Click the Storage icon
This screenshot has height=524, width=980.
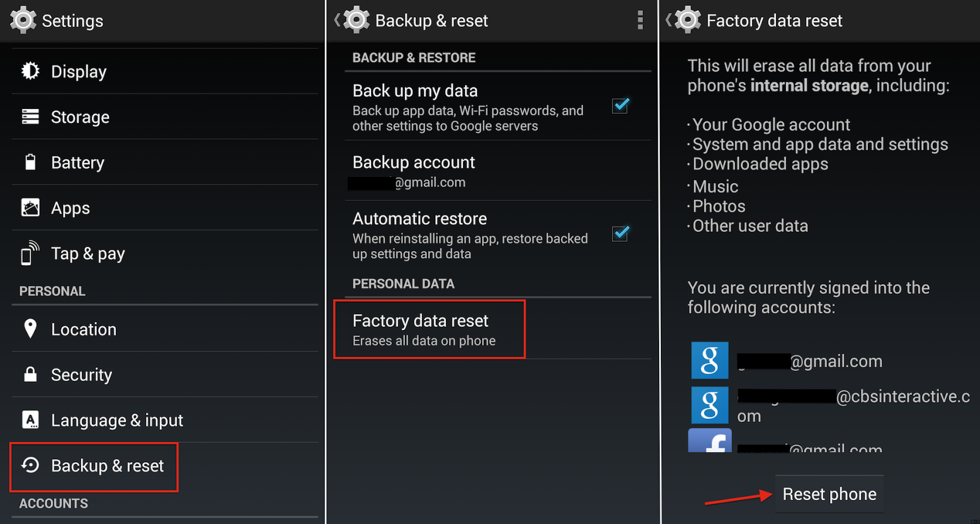coord(30,116)
